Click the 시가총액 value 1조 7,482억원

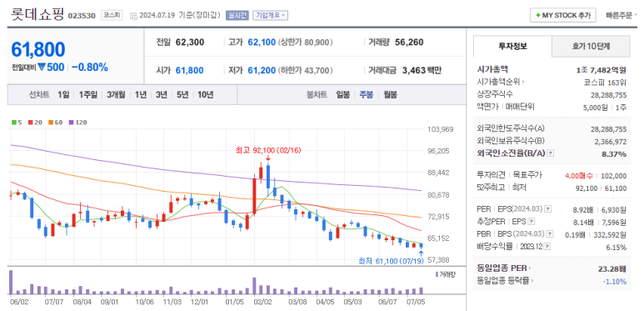pos(602,70)
